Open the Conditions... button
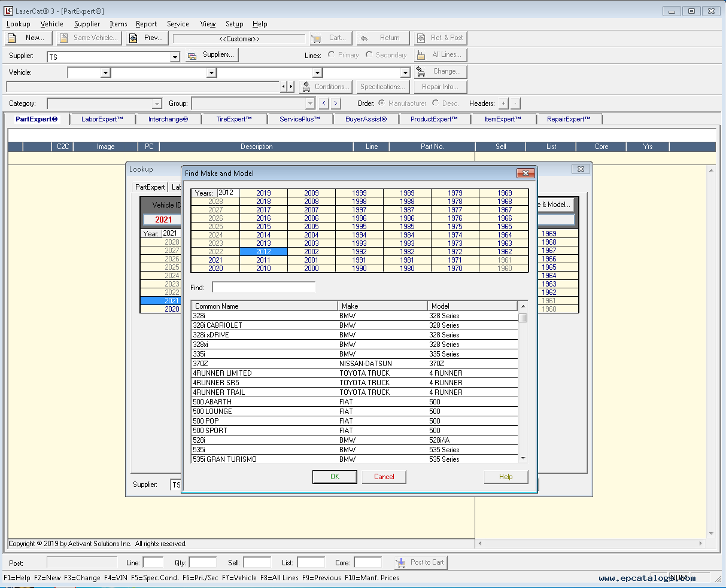This screenshot has height=588, width=726. pyautogui.click(x=325, y=87)
